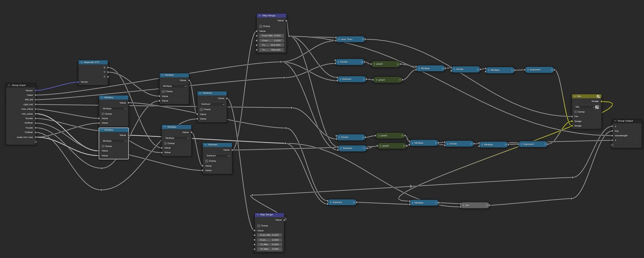Image resolution: width=644 pixels, height=258 pixels.
Task: Click the Y output of Separate XYZ
Action: coord(108,72)
